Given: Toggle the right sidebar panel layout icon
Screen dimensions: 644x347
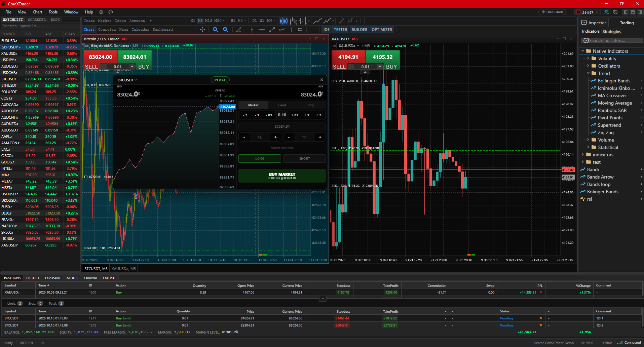Looking at the screenshot, I should point(640,12).
